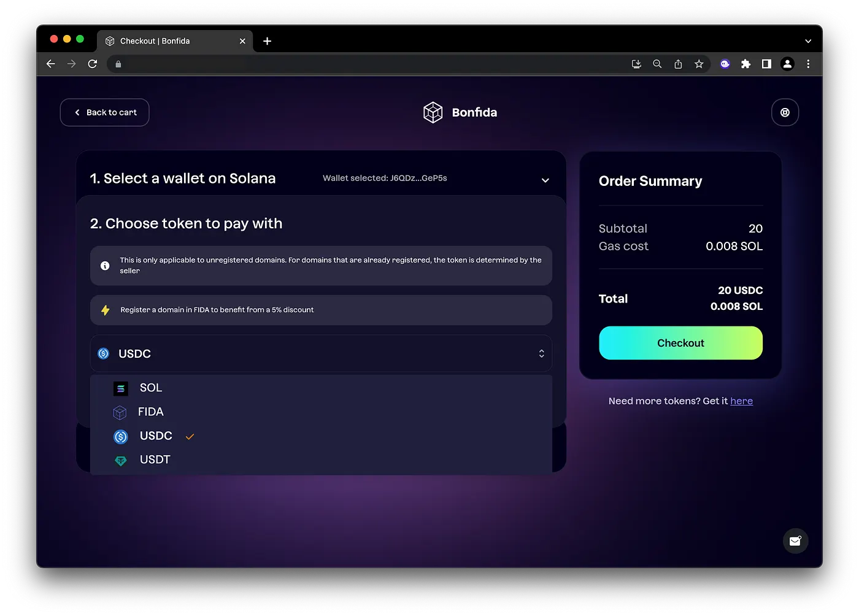Click the '1. Select a wallet on Solana' heading
The image size is (859, 616).
[183, 179]
